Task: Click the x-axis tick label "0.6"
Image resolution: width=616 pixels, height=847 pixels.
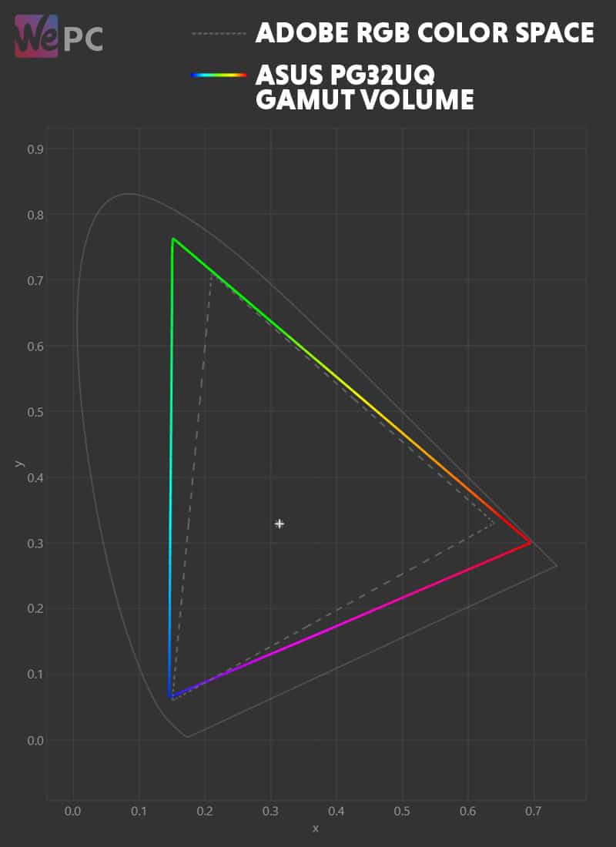Action: tap(468, 812)
